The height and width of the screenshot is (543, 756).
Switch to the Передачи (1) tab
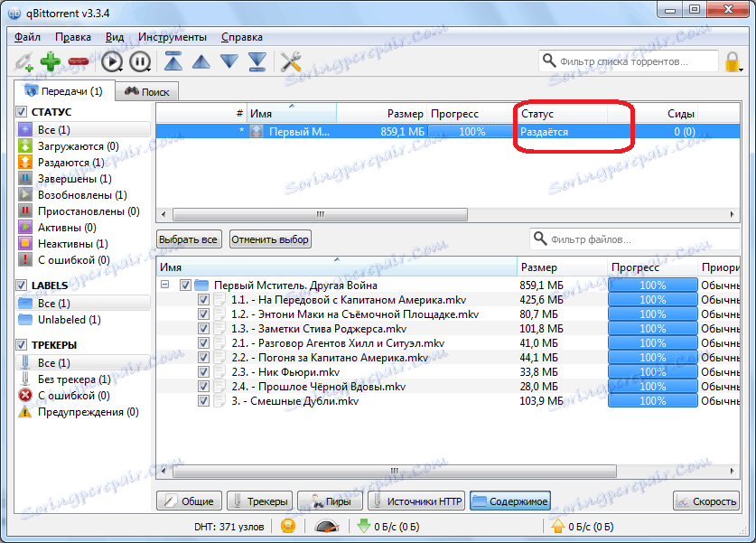pyautogui.click(x=63, y=90)
